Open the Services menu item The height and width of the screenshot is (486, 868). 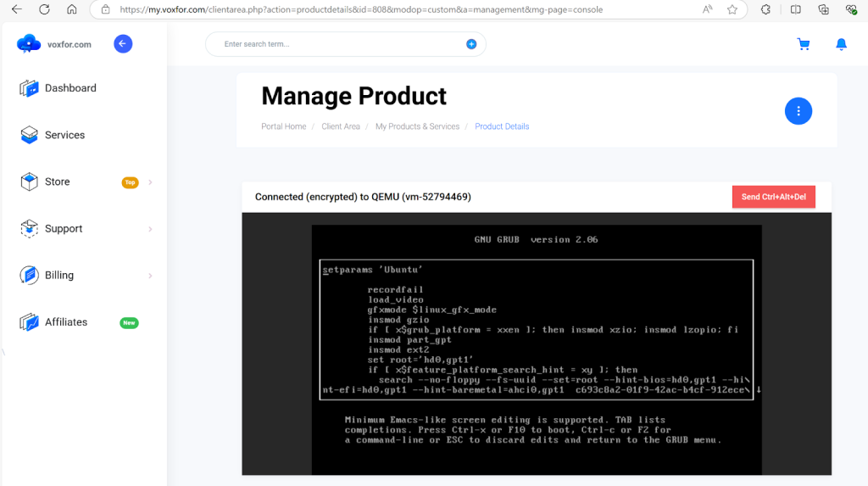[x=64, y=135]
